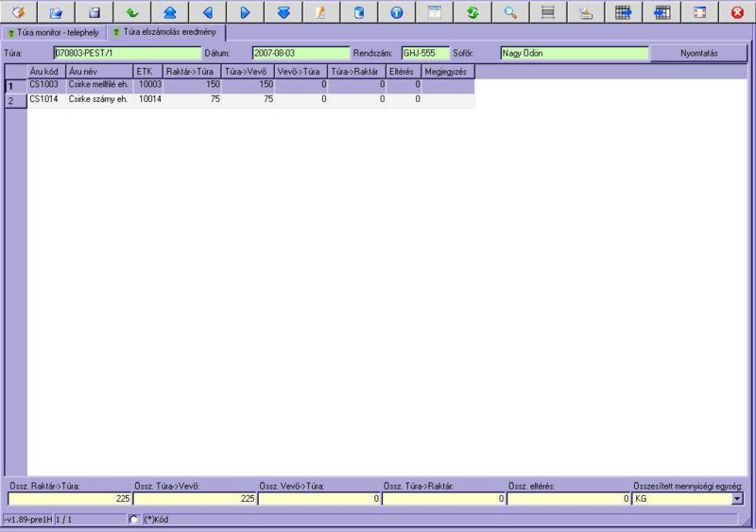Go to next record with right arrow
The height and width of the screenshot is (532, 756).
point(245,12)
